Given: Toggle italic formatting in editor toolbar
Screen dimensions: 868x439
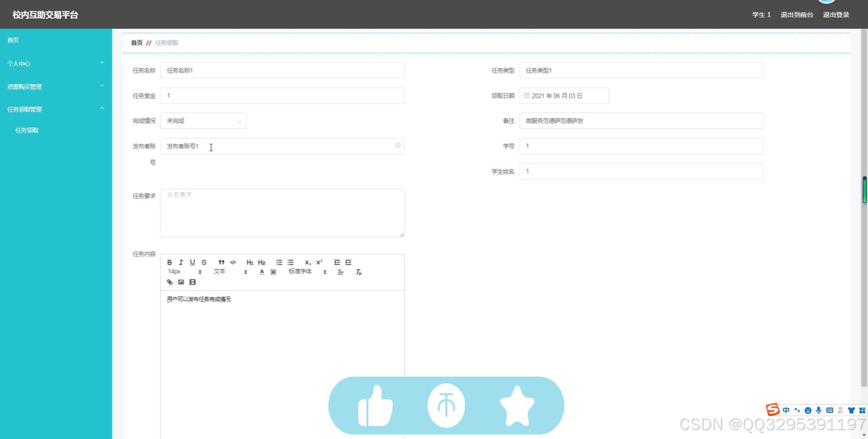Looking at the screenshot, I should [x=181, y=262].
